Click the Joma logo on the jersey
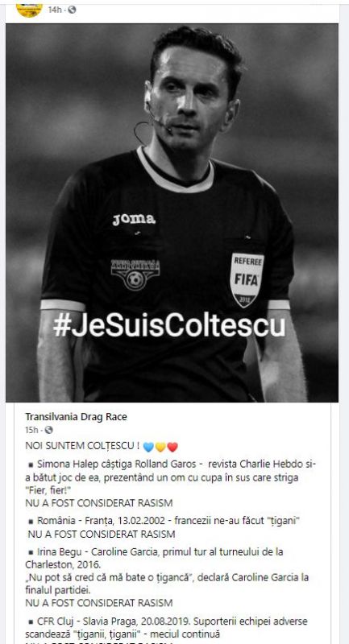Viewport: 349px width, 644px height. click(x=134, y=220)
